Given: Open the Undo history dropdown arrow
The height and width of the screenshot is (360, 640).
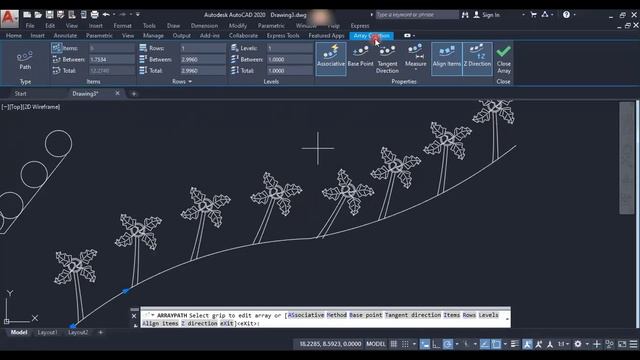Looking at the screenshot, I should pyautogui.click(x=113, y=15).
